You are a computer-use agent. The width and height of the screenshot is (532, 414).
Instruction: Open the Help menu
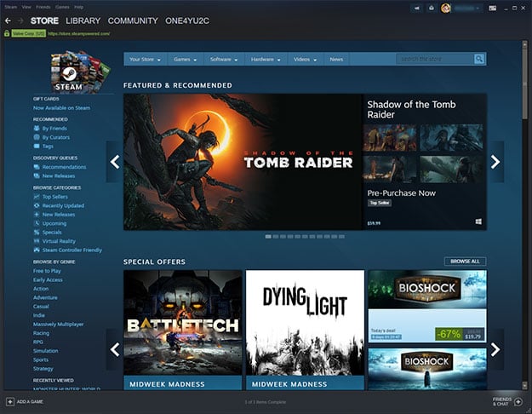(x=78, y=7)
